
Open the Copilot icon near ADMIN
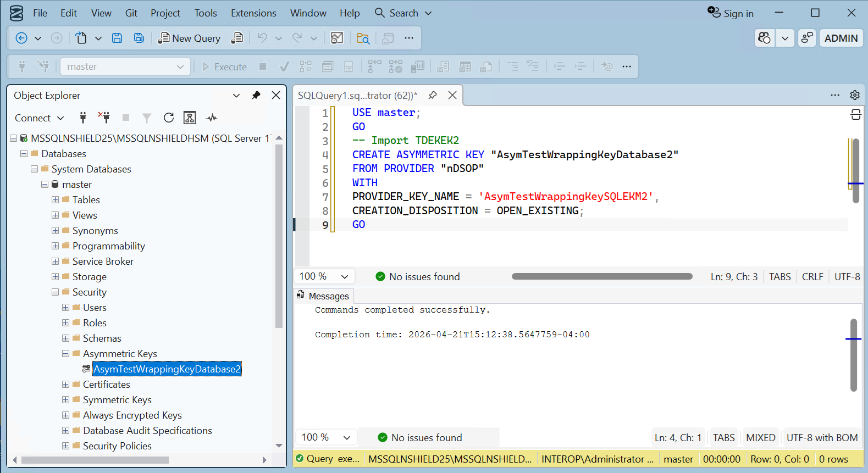(x=765, y=38)
